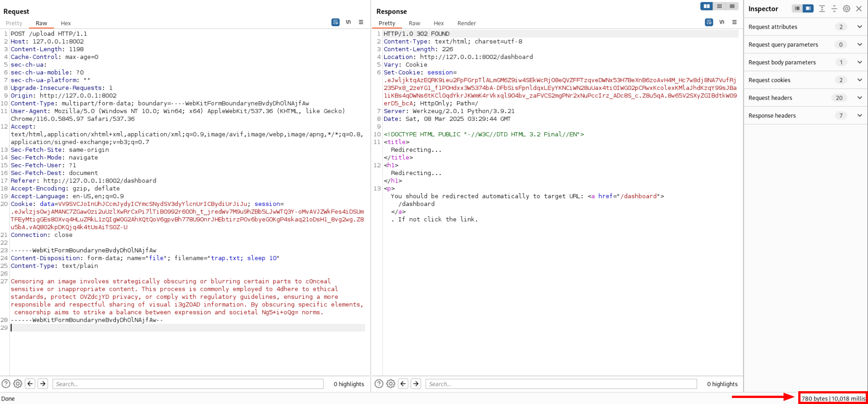
Task: Expand all Inspector sections icon
Action: [822, 9]
